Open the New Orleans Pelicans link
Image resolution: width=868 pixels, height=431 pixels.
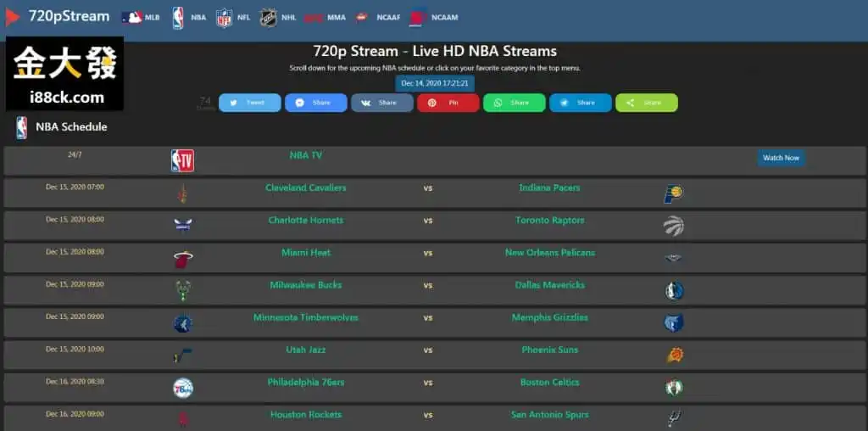549,253
